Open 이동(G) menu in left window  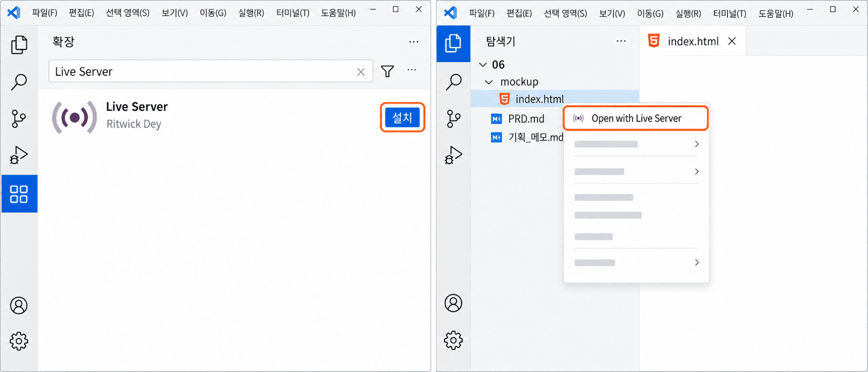point(213,12)
